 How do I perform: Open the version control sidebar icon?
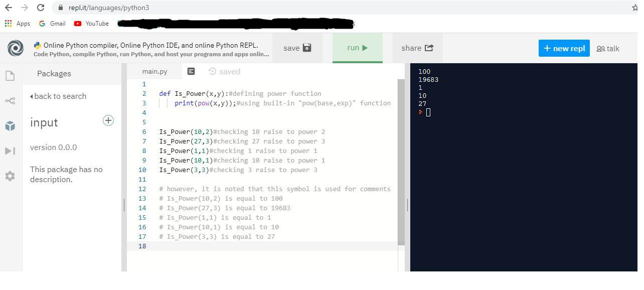click(10, 101)
